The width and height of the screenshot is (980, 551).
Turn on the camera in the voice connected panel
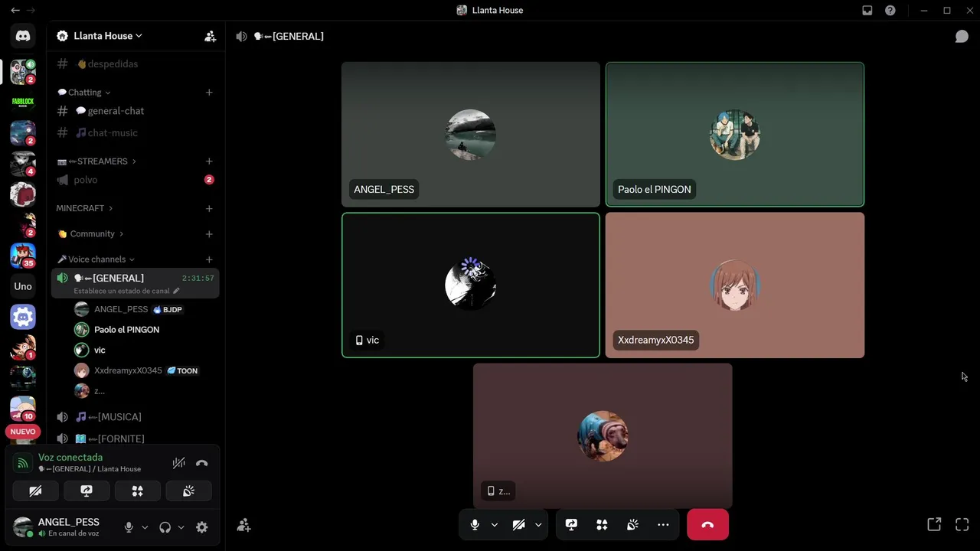coord(35,491)
